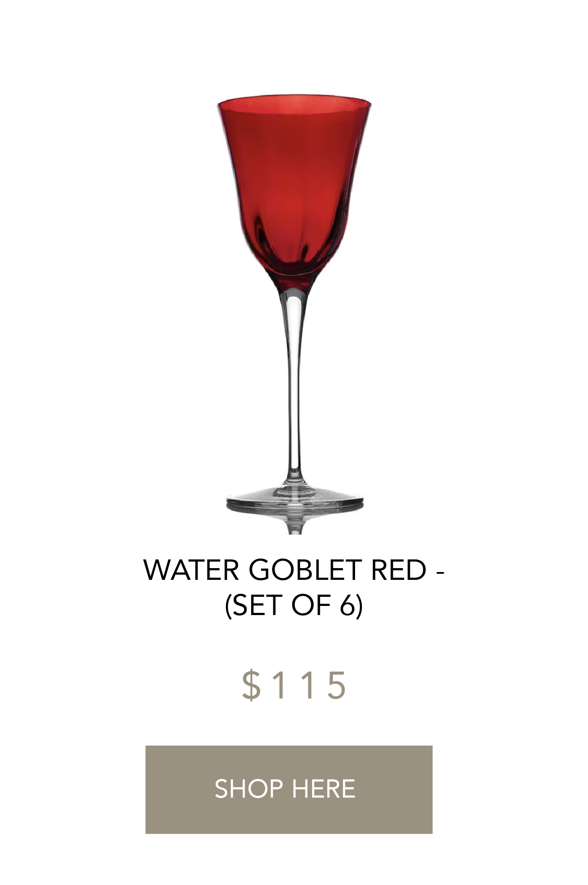
Task: Click the reflection beneath the goblet base
Action: tap(295, 524)
